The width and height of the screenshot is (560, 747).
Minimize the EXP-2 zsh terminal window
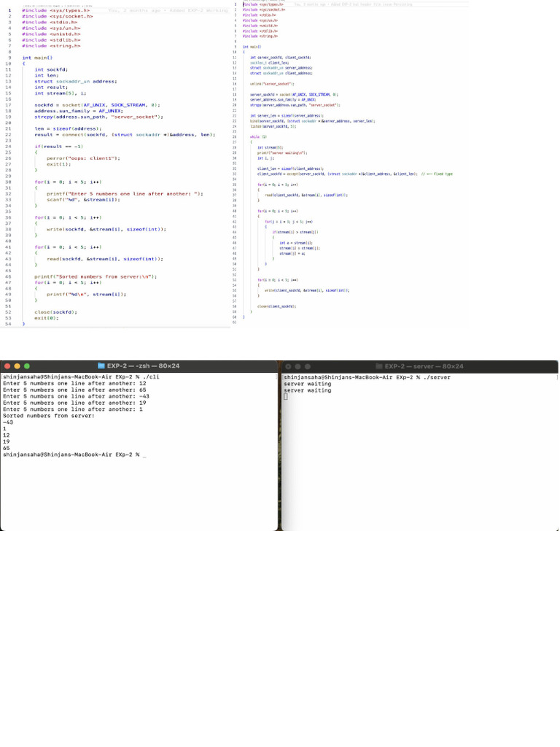17,366
